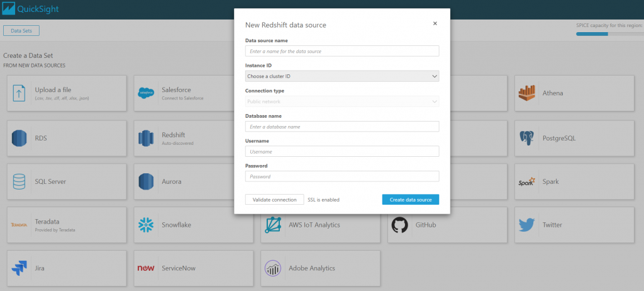Click the 'SPICE capacity for this region' label

[610, 26]
